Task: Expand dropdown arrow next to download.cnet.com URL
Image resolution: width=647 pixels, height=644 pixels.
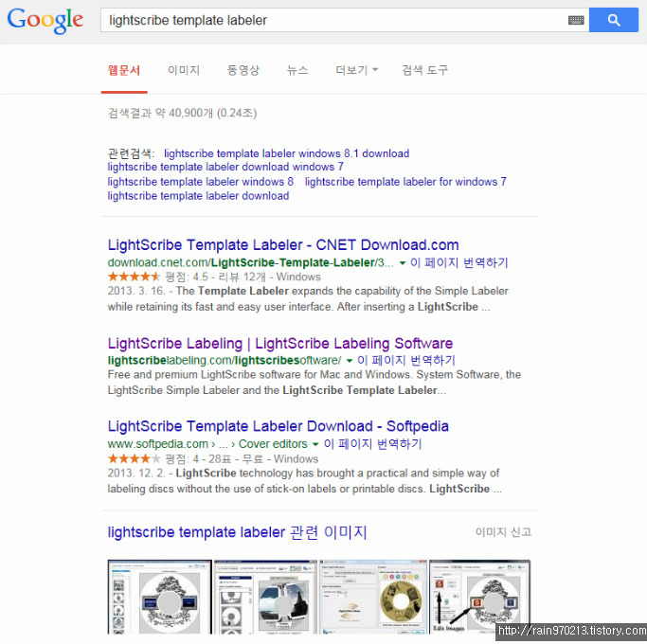Action: pyautogui.click(x=403, y=262)
